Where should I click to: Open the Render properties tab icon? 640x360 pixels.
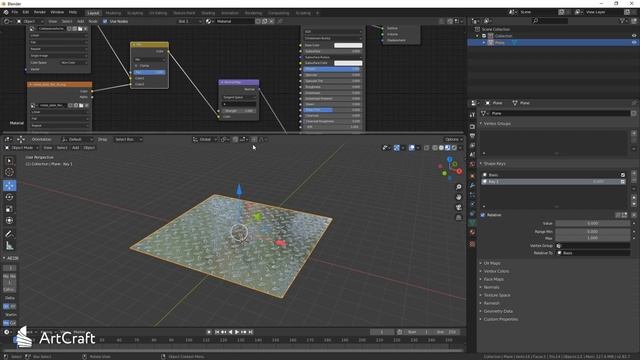coord(472,127)
